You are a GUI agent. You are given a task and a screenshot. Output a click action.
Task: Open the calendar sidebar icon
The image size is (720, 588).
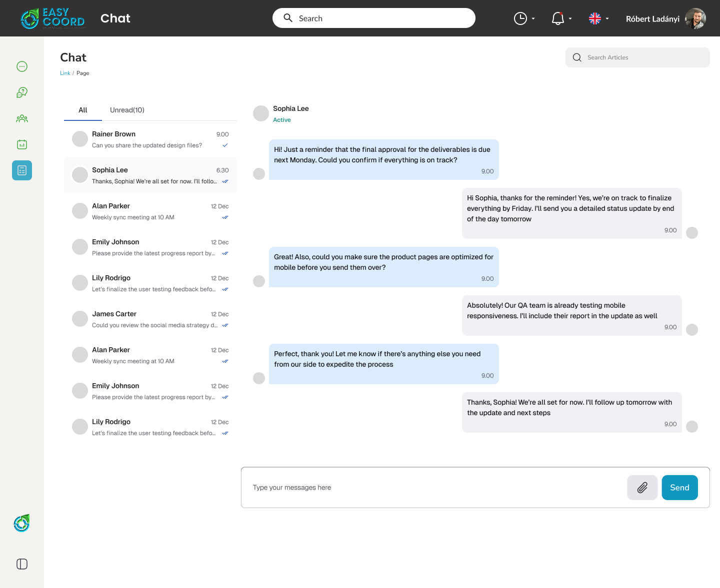[x=22, y=144]
